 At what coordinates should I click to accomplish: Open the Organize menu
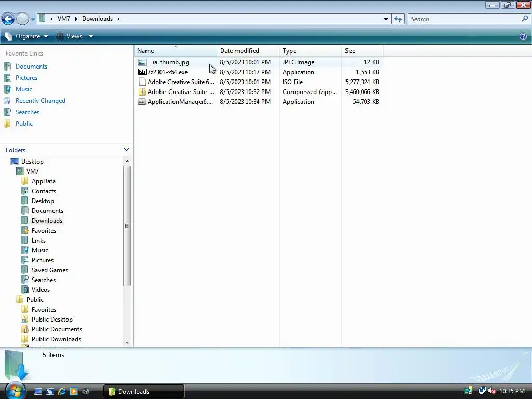26,36
